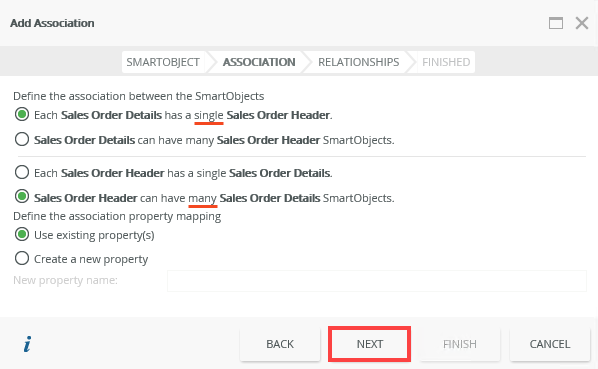Select 'Each Sales Order Details has a single' option

tap(22, 114)
